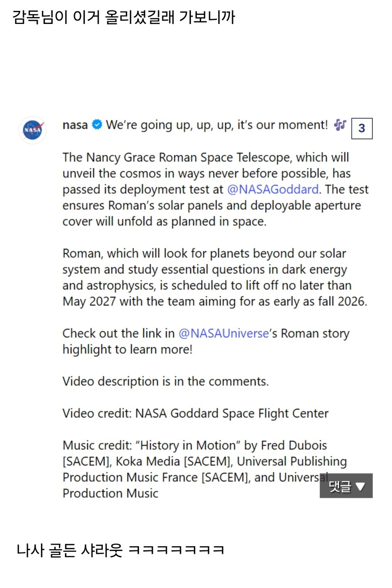Click the "highlight to learn more!" line
This screenshot has height=588, width=392.
(x=127, y=349)
